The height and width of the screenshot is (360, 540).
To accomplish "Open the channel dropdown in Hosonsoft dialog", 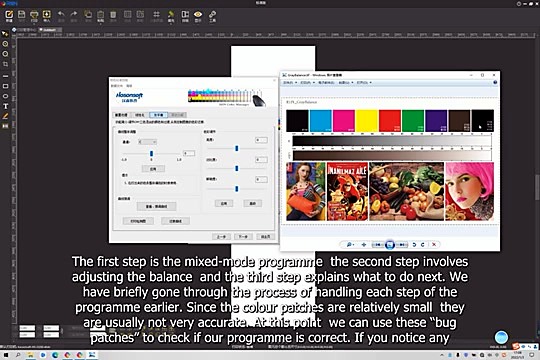I will 148,142.
